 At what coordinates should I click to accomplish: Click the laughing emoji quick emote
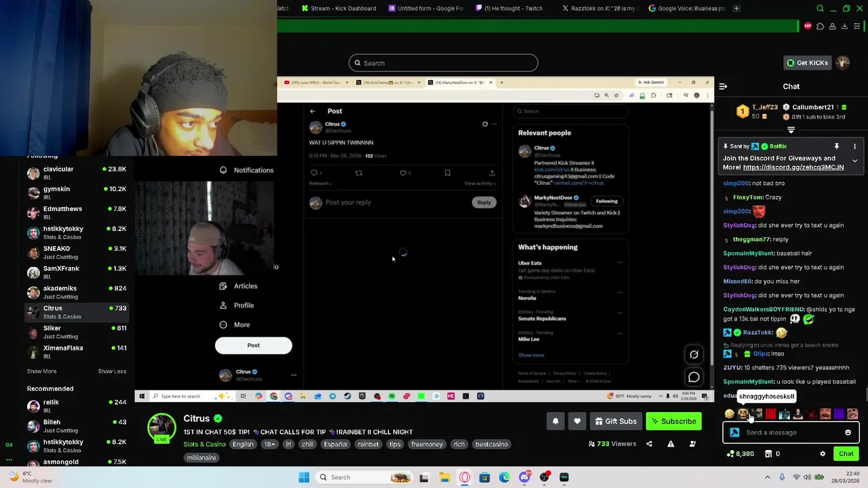tap(730, 414)
